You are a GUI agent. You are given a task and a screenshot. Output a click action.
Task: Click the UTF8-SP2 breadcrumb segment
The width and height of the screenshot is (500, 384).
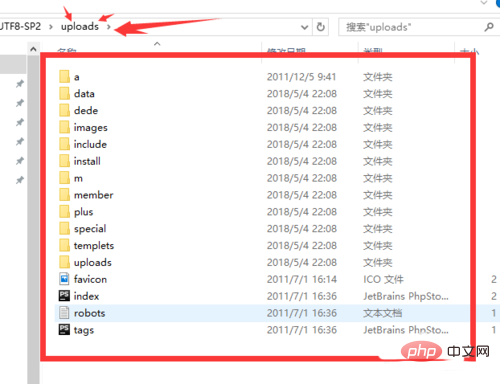click(20, 26)
